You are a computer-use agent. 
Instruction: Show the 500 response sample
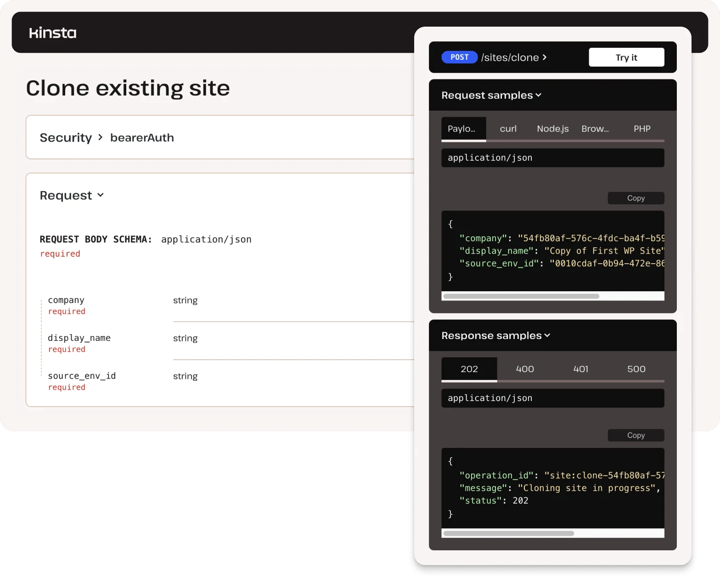tap(636, 369)
